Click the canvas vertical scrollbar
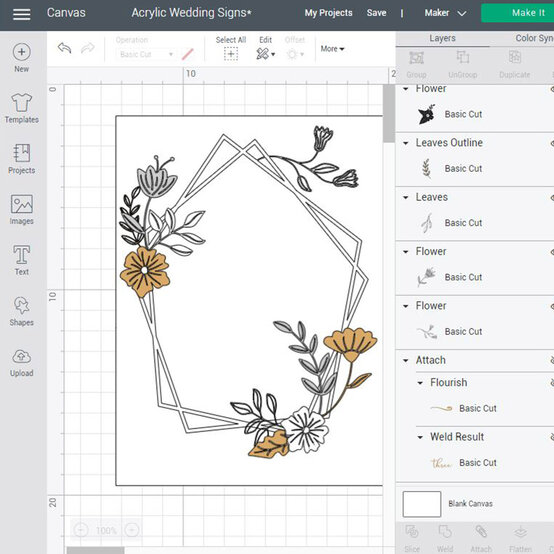The image size is (554, 554). pyautogui.click(x=389, y=113)
